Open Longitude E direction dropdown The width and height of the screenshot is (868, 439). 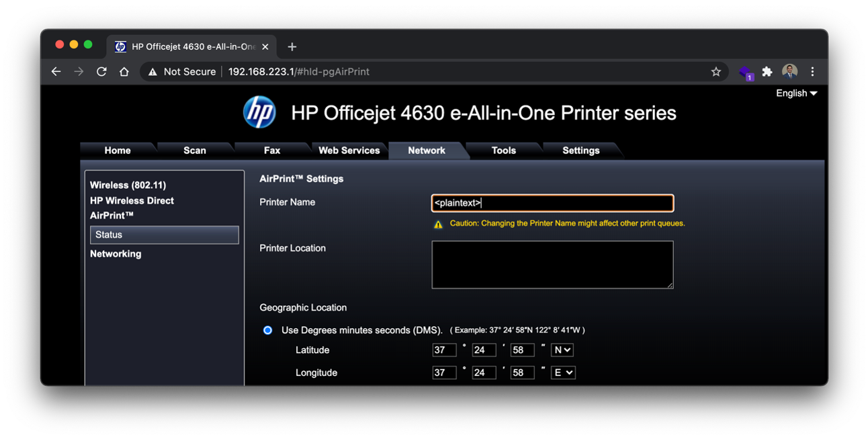click(562, 372)
